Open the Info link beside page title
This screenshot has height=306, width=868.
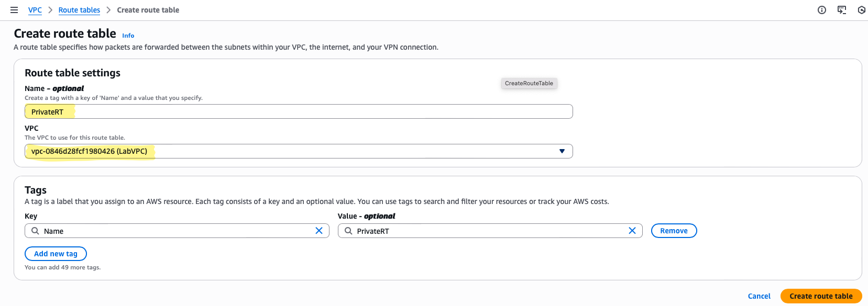(x=128, y=36)
